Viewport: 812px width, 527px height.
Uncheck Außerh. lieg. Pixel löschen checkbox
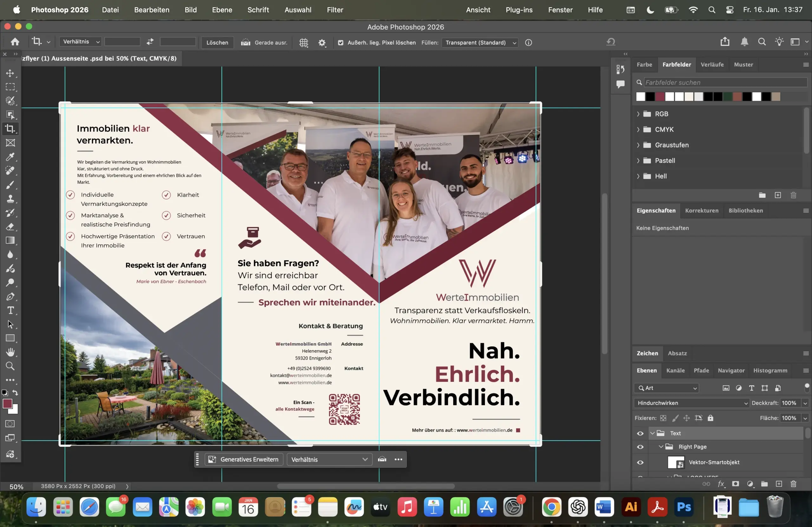(x=340, y=42)
